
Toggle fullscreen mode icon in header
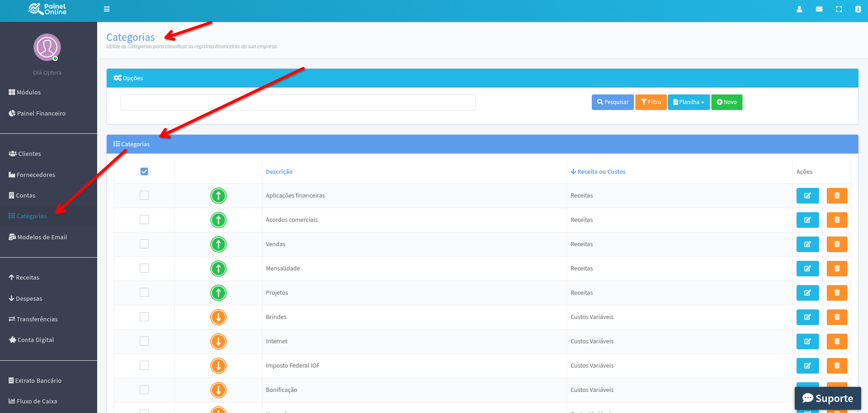pyautogui.click(x=839, y=9)
